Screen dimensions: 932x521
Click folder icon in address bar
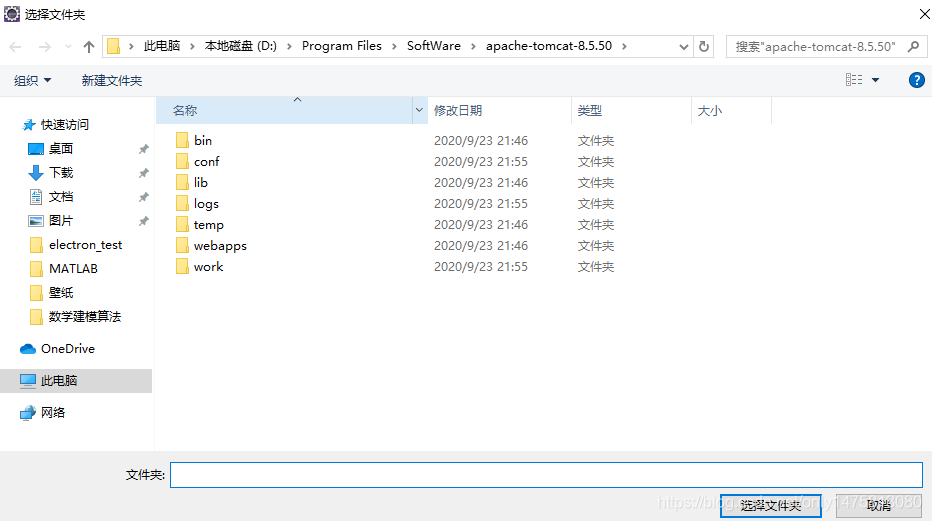pyautogui.click(x=114, y=46)
